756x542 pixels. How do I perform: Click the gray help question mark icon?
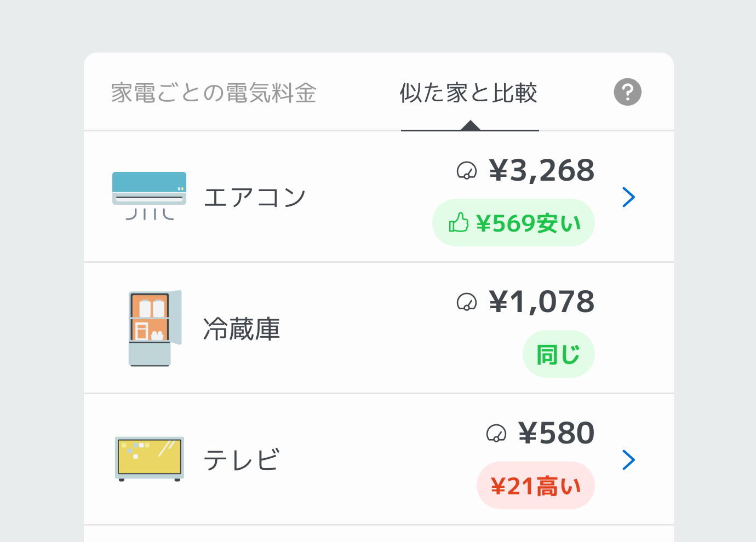click(627, 92)
